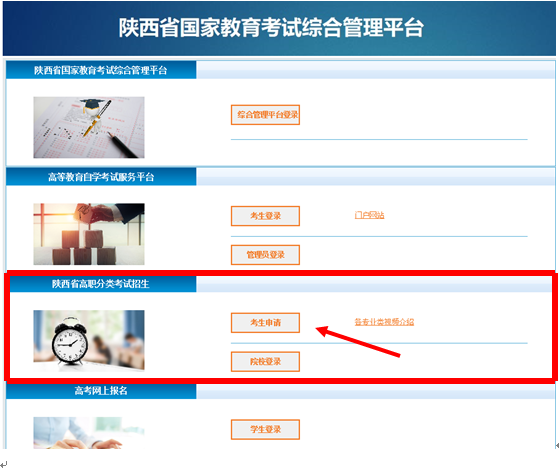Select the 陕西省高职分类考试招生 section header

[103, 284]
